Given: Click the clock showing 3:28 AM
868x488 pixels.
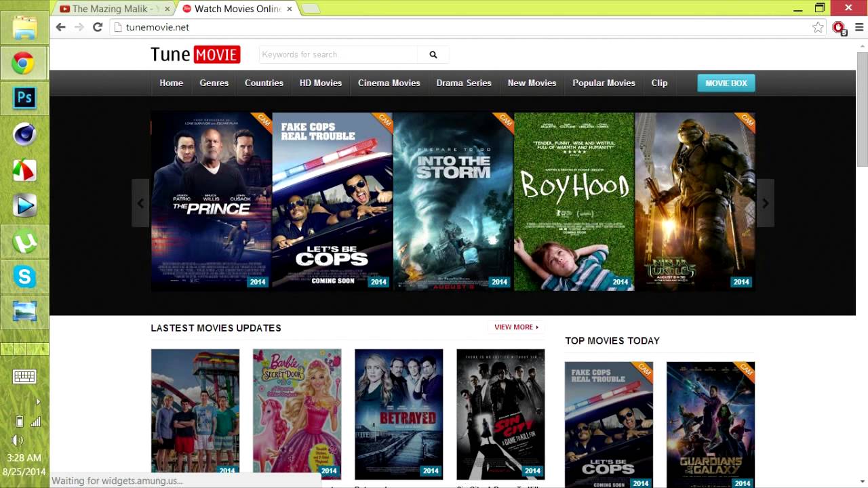Looking at the screenshot, I should pyautogui.click(x=24, y=457).
